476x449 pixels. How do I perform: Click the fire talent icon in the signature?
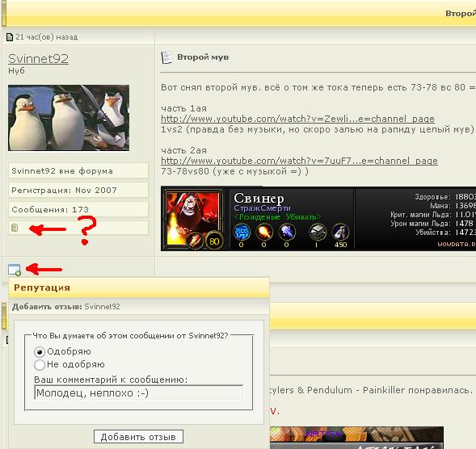tap(263, 232)
